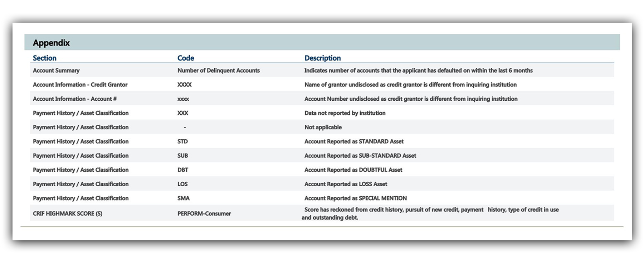
Task: Click Account Reported as SPECIAL MENTION
Action: coord(356,198)
